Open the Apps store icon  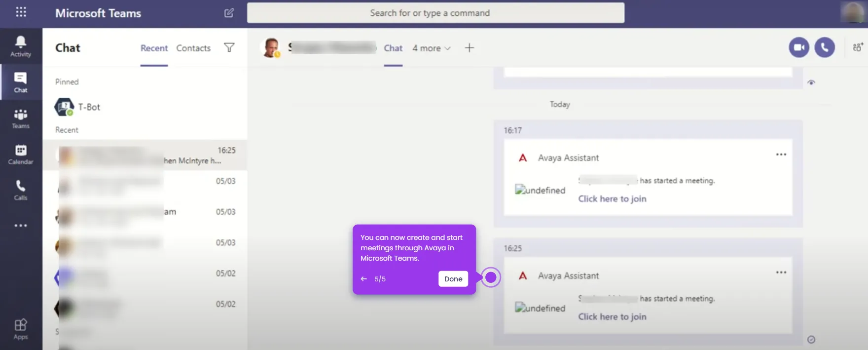point(21,329)
